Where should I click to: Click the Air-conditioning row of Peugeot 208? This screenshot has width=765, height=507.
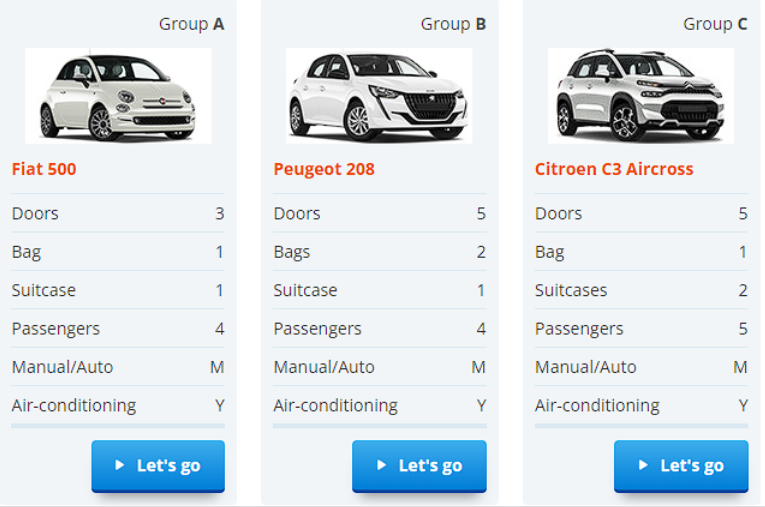coord(380,406)
